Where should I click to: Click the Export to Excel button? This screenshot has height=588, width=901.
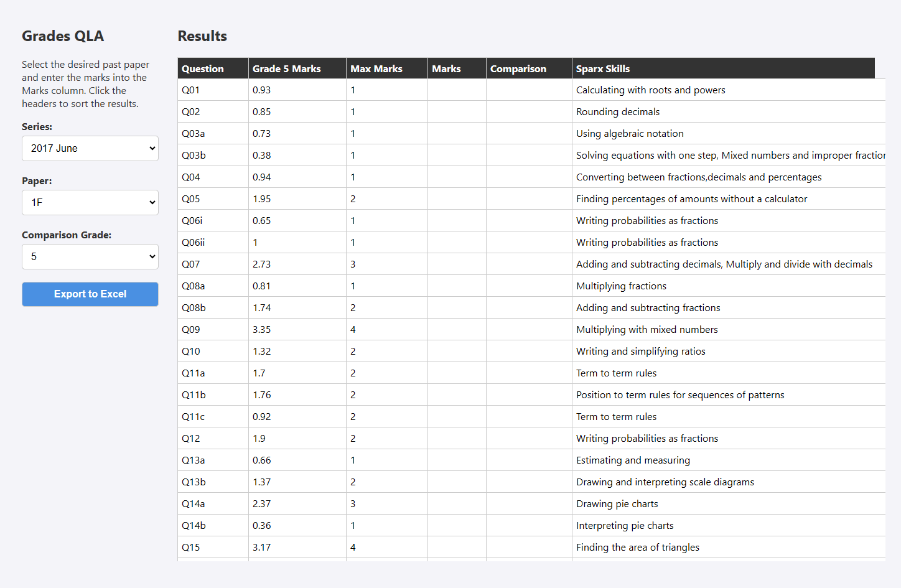click(90, 294)
